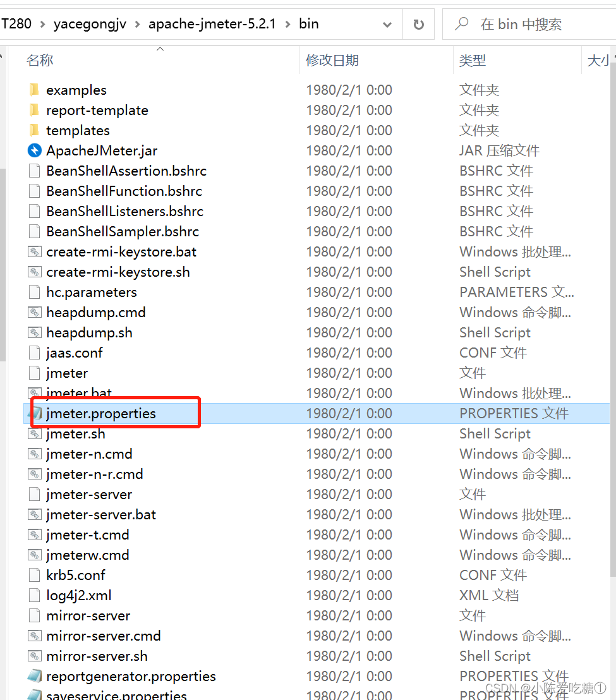Select the BeanShellListeners.bshrc file icon
Screen dimensions: 616x700
click(34, 211)
